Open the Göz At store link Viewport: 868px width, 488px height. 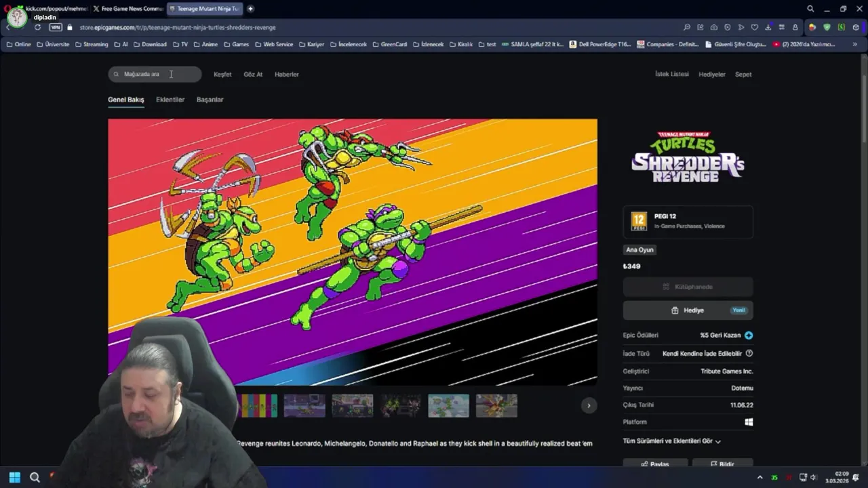pos(253,75)
